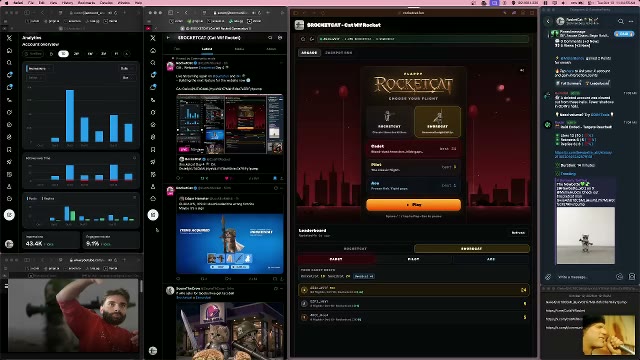
Task: Open Daily interval dropdown in Analytics chart
Action: point(127,69)
